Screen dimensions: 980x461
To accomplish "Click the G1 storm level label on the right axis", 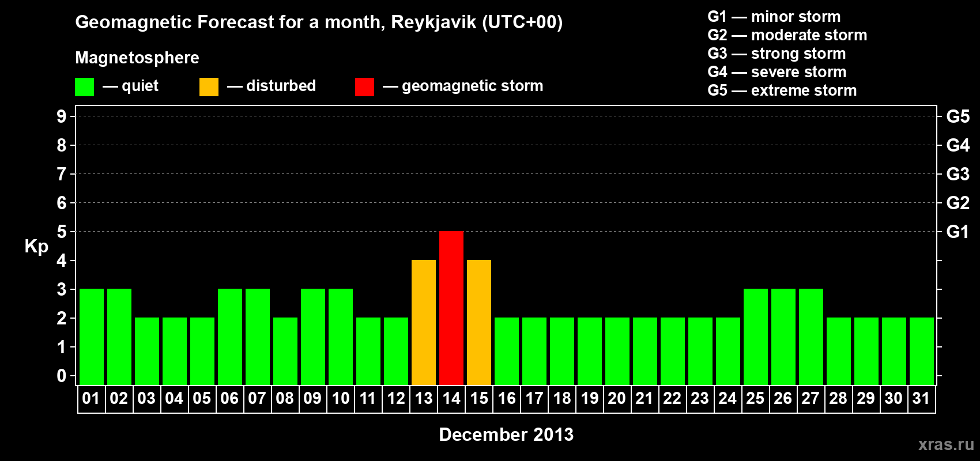I will 958,232.
